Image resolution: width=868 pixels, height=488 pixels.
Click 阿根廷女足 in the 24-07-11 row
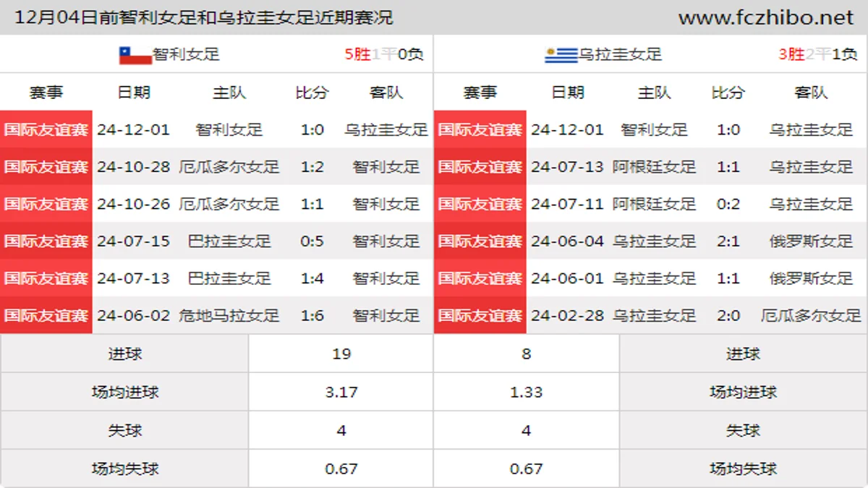[x=655, y=204]
